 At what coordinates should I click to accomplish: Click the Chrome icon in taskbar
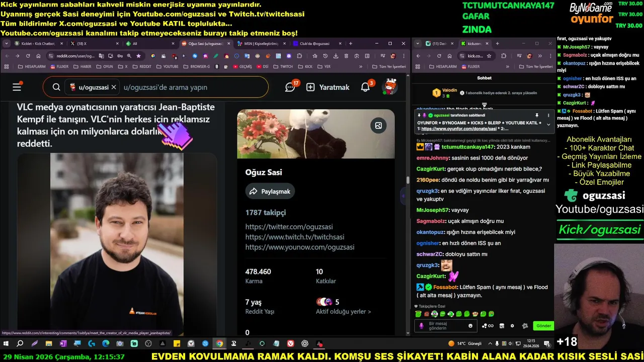pos(219,344)
